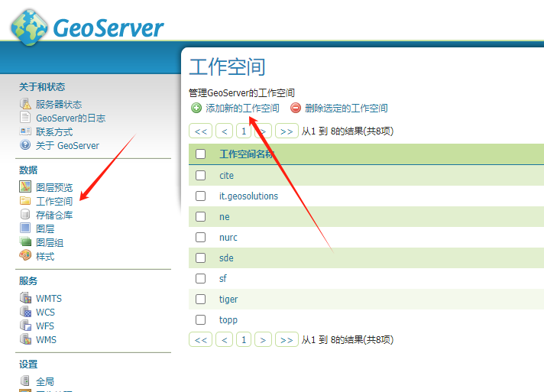The width and height of the screenshot is (544, 392).
Task: Open the sf workspace link
Action: (x=223, y=279)
